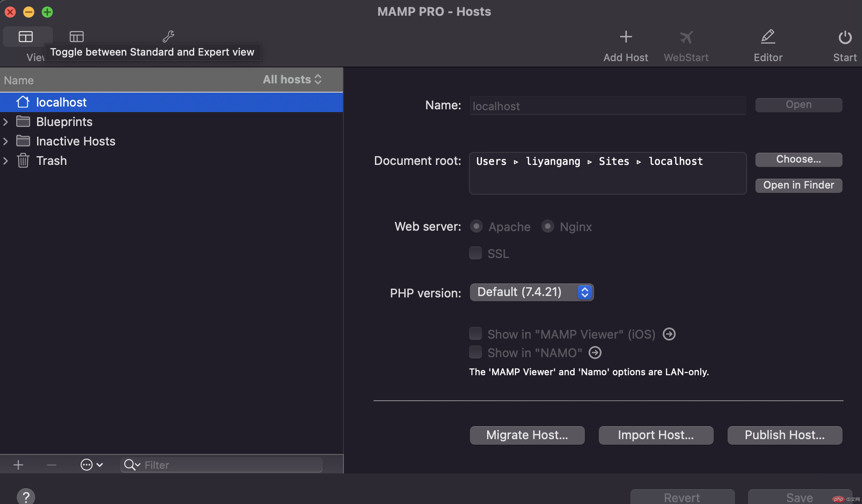Switch to Standard view layout icon
Screen dimensions: 862x504
25,37
